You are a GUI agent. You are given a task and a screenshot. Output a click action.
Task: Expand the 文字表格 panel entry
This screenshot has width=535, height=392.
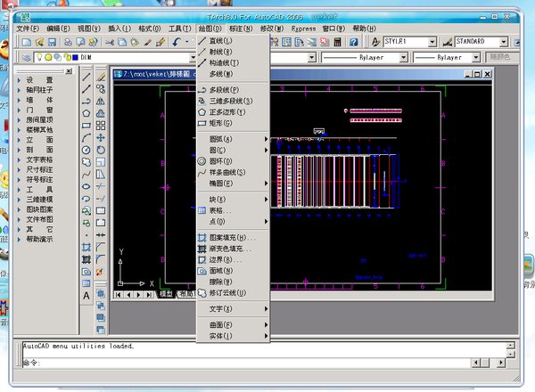(x=38, y=159)
